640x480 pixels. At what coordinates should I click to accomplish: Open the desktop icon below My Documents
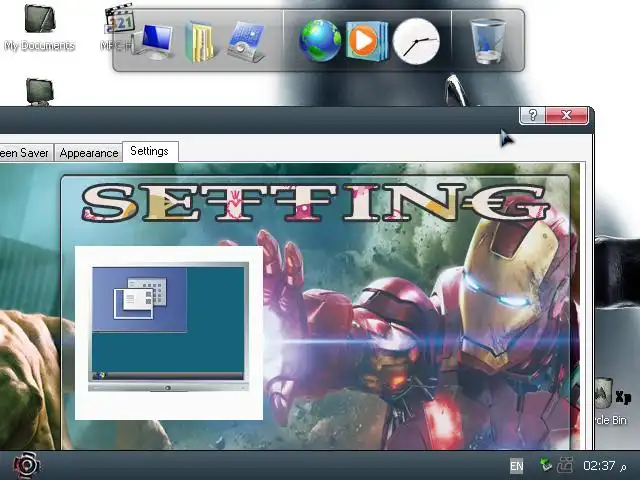(x=40, y=91)
